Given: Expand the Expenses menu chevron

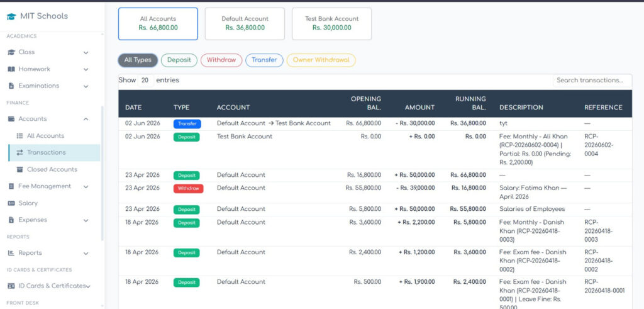Looking at the screenshot, I should pyautogui.click(x=86, y=220).
